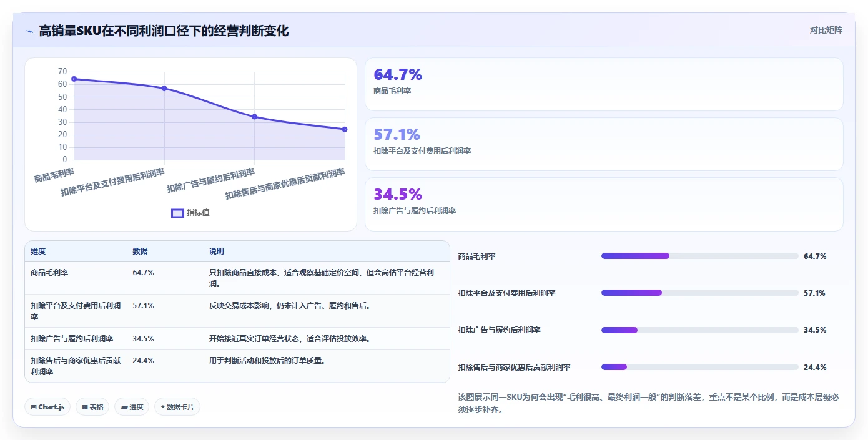
Task: Click the 34.5% progress bar
Action: point(700,330)
